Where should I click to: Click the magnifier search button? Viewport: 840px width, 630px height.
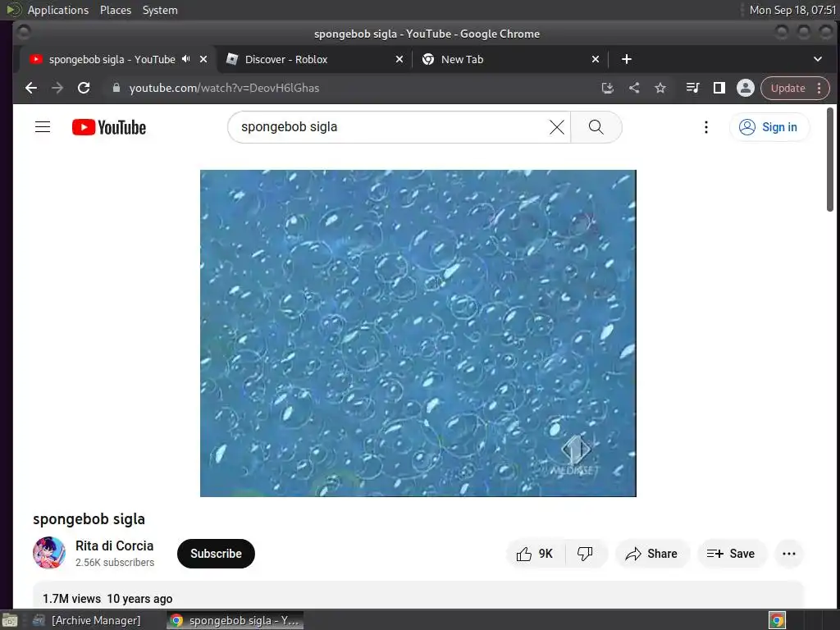click(x=596, y=127)
